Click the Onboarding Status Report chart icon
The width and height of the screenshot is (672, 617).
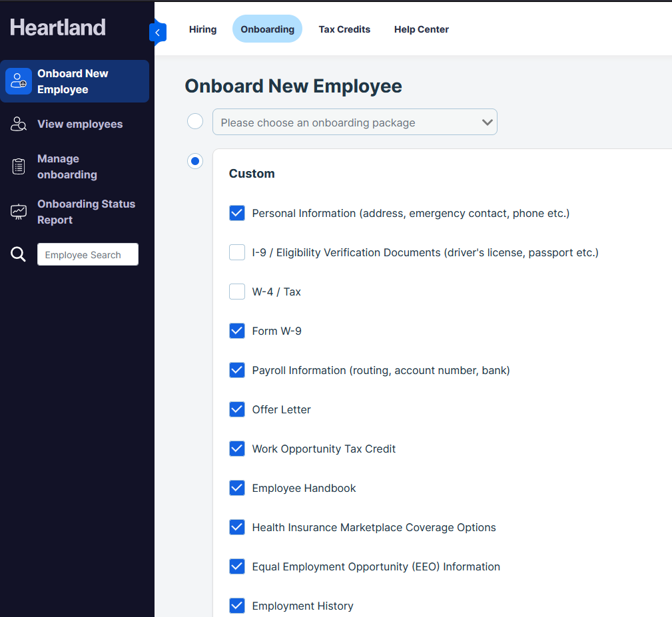19,212
